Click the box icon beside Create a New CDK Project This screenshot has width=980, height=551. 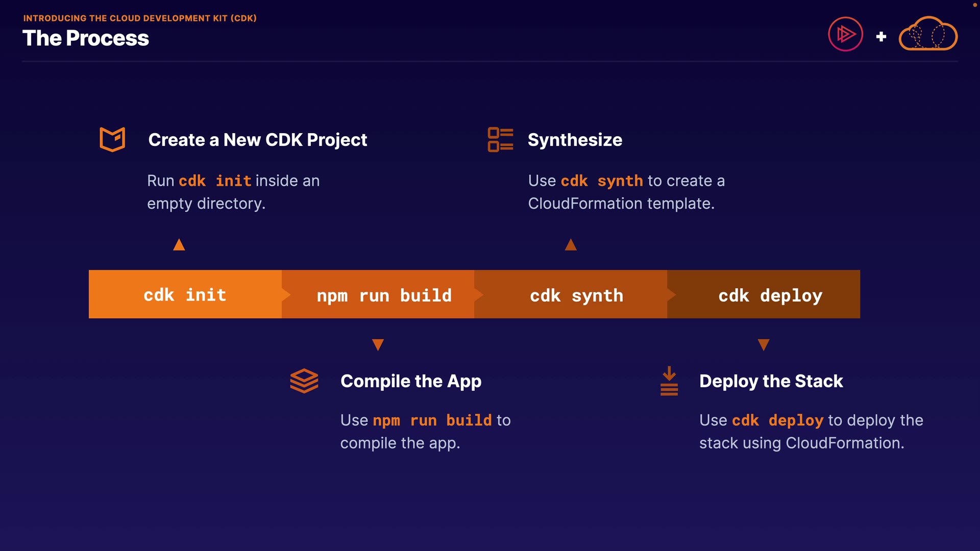point(112,139)
